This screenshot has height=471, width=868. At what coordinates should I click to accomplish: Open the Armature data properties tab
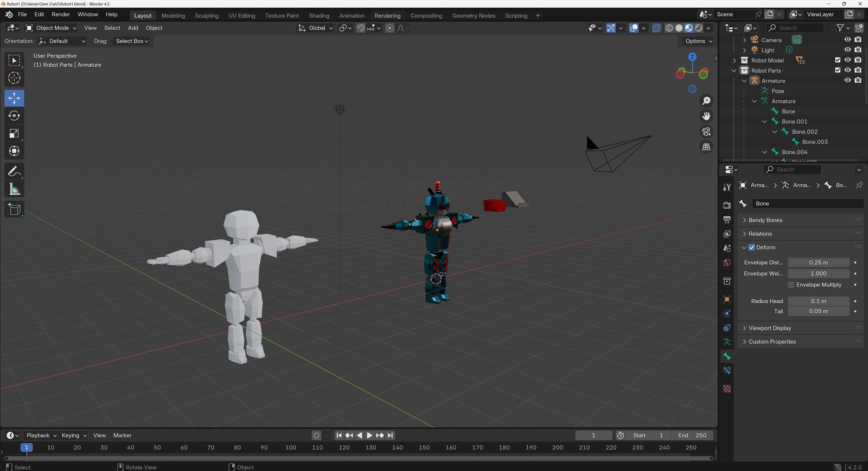[727, 342]
